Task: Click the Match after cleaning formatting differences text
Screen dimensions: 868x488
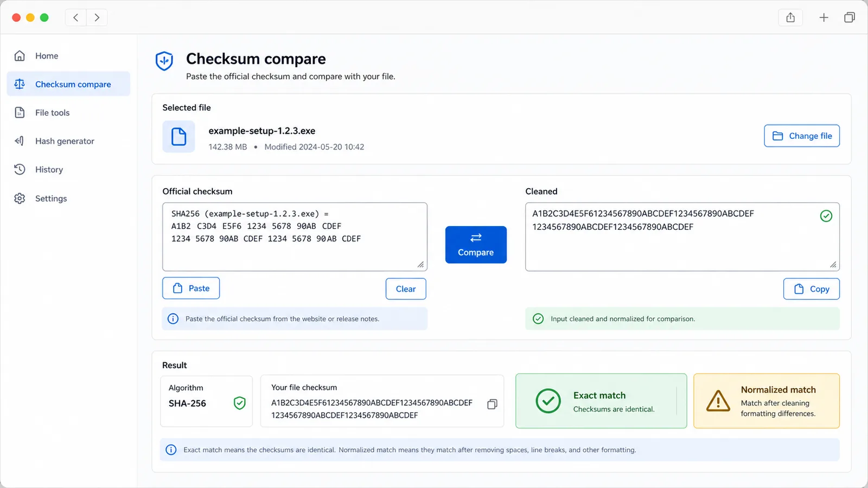Action: tap(778, 408)
